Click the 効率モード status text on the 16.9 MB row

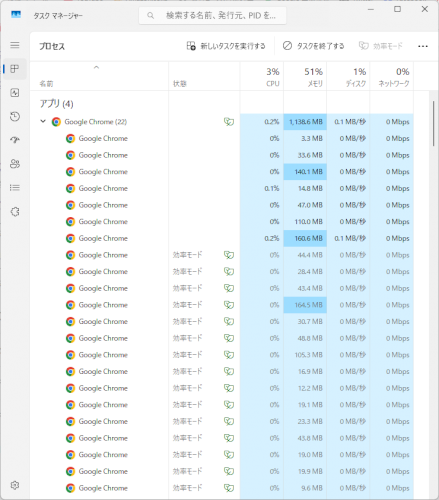(187, 372)
